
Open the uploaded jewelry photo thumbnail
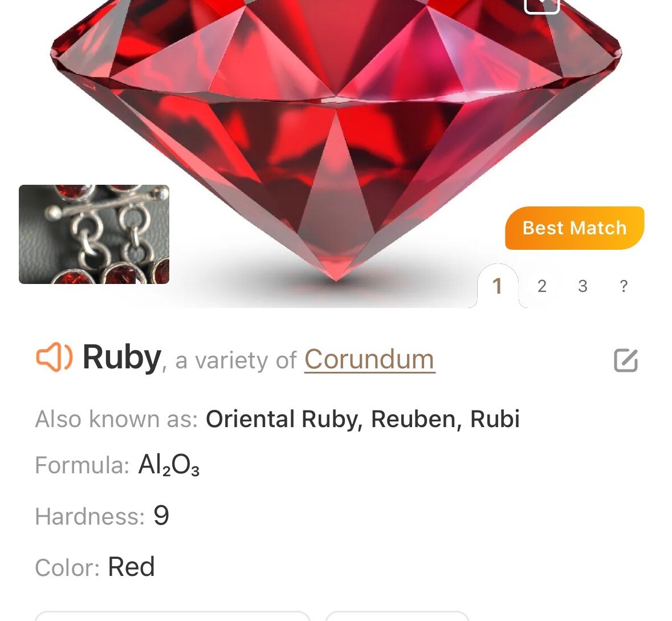pyautogui.click(x=94, y=234)
